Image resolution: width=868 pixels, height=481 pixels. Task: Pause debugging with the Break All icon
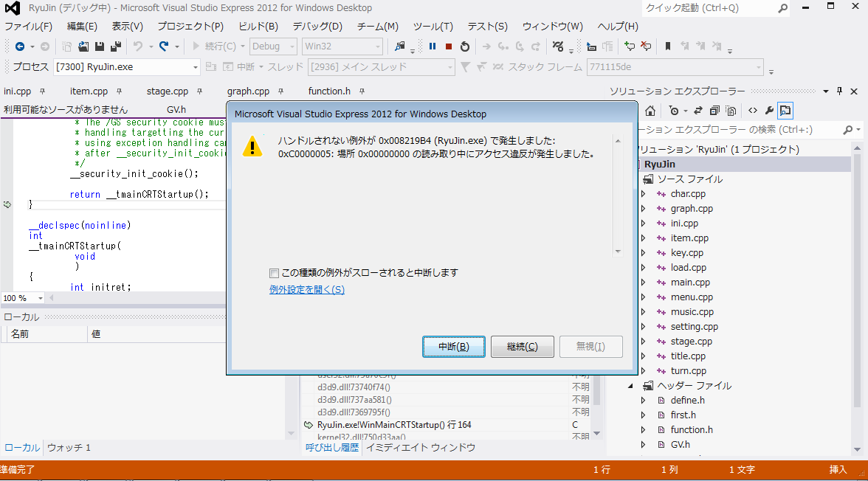[433, 46]
